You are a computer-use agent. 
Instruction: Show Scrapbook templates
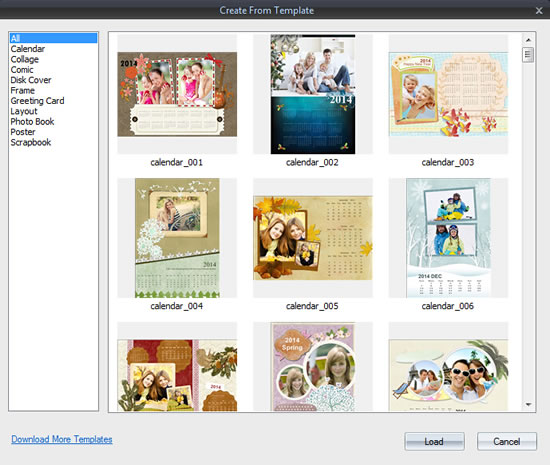[31, 142]
